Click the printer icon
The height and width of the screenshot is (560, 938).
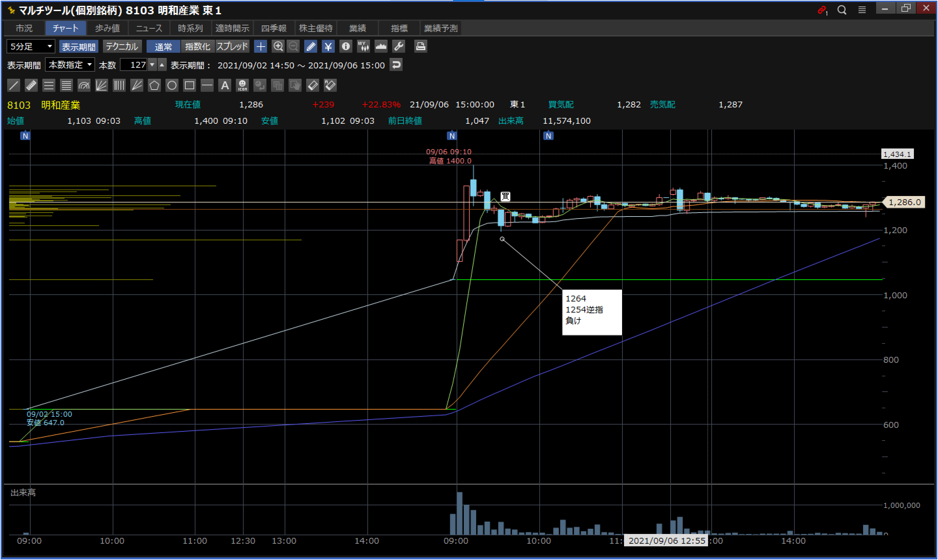point(420,47)
